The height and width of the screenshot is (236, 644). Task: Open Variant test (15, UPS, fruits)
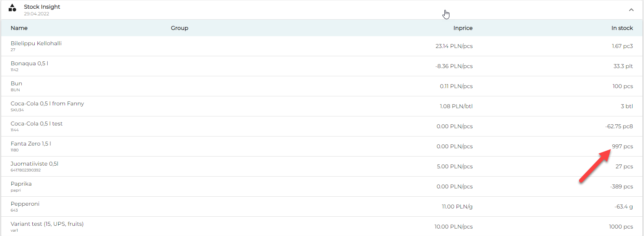(x=47, y=224)
